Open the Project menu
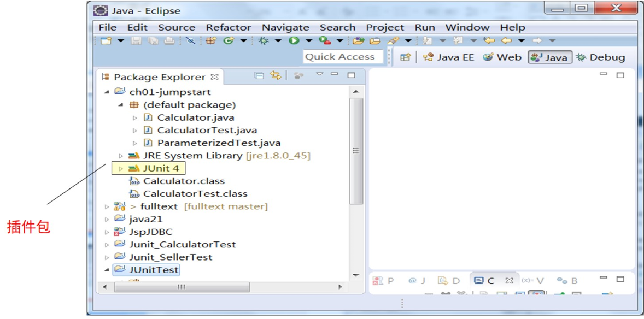The height and width of the screenshot is (319, 644). click(x=385, y=27)
